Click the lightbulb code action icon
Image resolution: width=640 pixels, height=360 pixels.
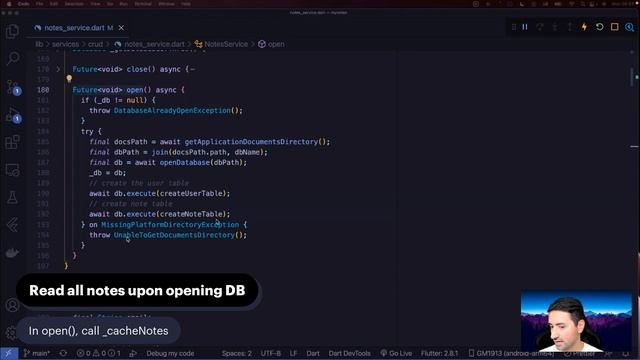coord(69,78)
